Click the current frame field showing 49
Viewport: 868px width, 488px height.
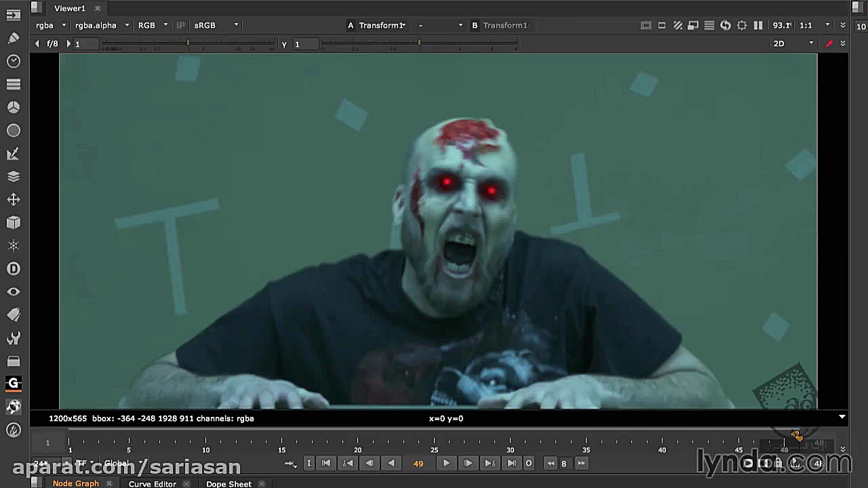(418, 464)
